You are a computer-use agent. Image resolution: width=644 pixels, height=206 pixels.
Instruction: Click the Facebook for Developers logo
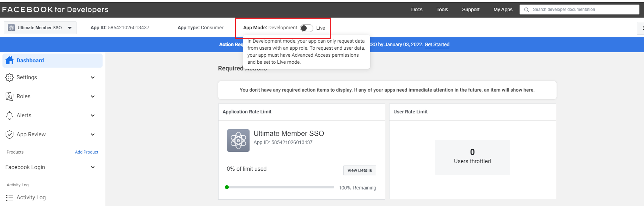(55, 10)
